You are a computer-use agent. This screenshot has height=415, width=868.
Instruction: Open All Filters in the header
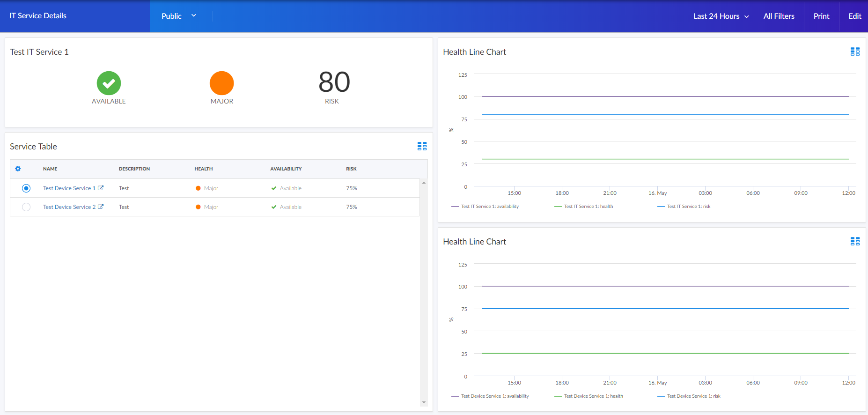pos(779,16)
